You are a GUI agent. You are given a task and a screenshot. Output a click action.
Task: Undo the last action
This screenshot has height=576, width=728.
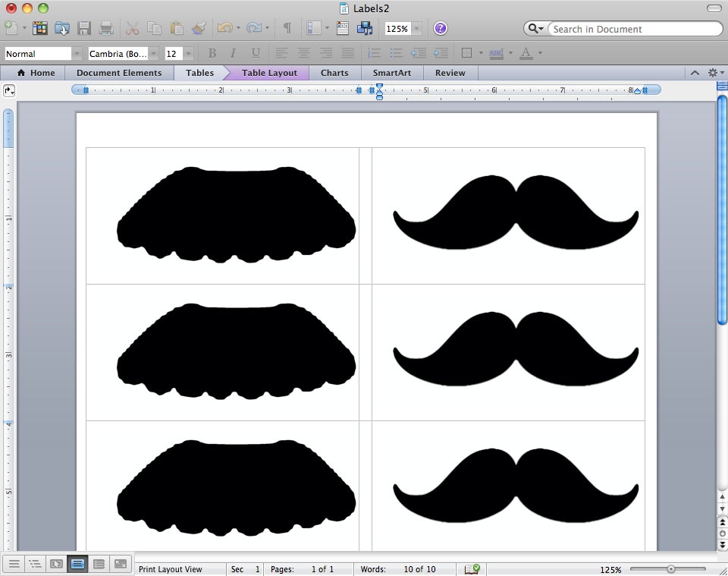tap(225, 28)
